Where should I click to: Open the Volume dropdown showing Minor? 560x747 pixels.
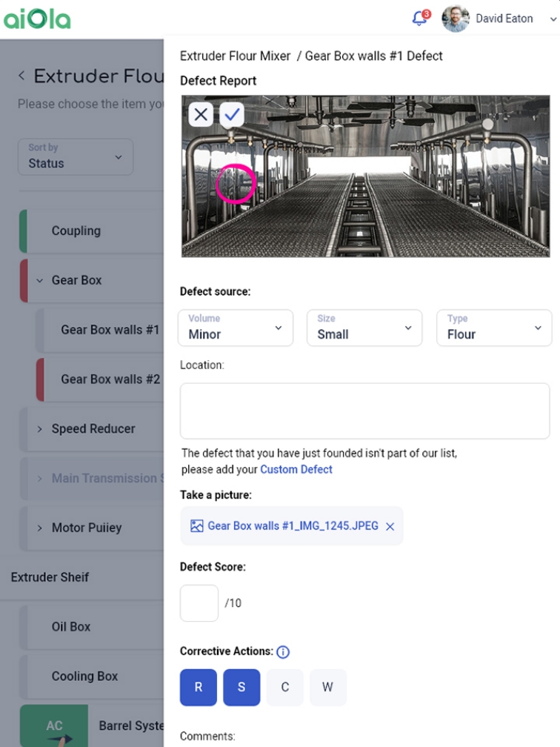[236, 328]
